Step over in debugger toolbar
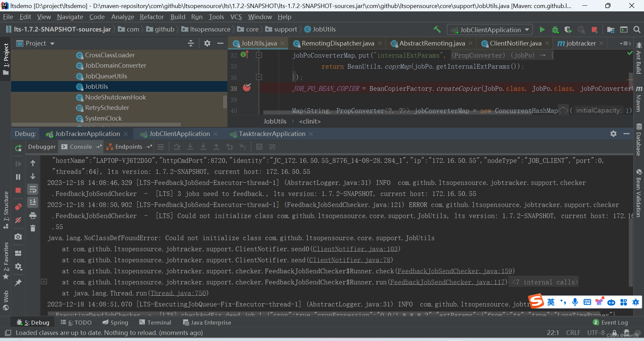 click(x=177, y=147)
